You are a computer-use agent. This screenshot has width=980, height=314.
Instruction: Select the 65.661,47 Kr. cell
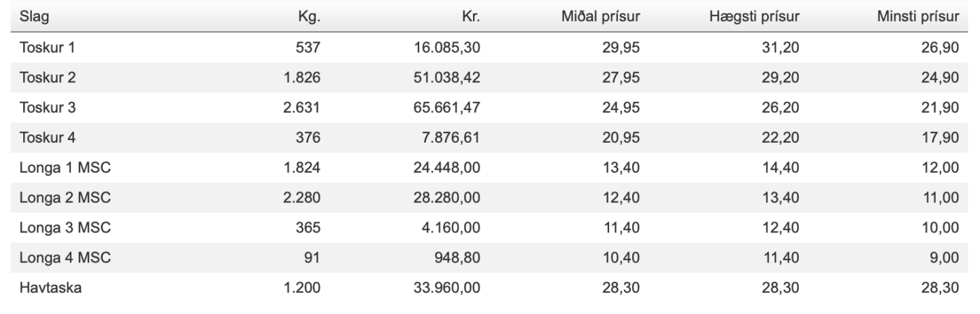pos(448,108)
